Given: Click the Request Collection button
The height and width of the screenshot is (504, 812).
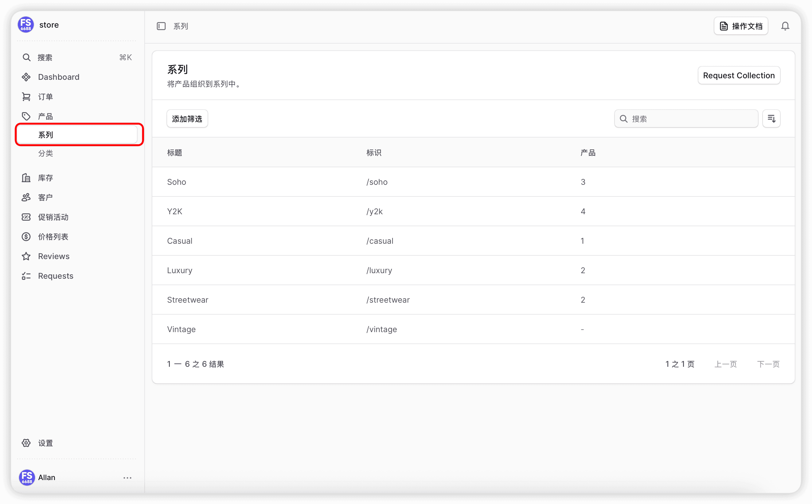Looking at the screenshot, I should click(739, 75).
